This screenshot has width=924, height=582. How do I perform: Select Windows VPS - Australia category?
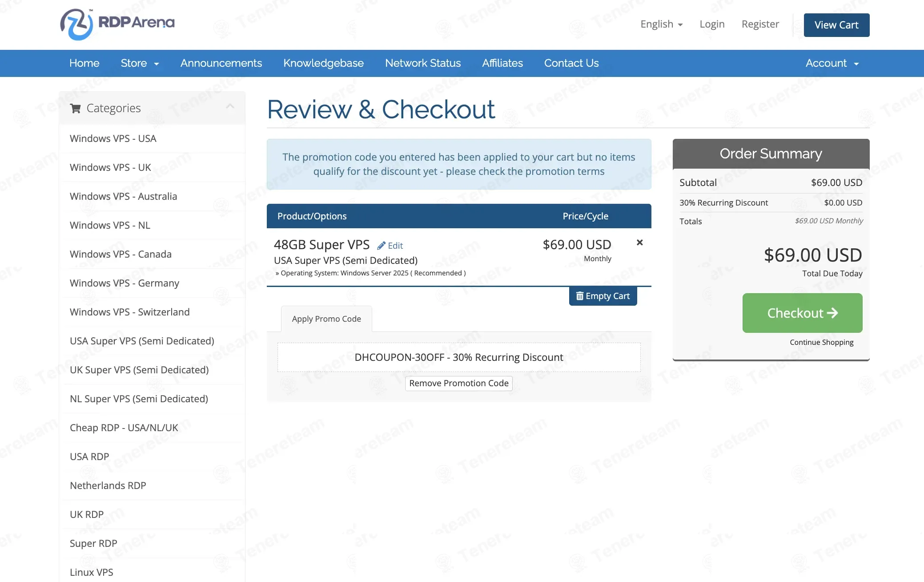[152, 196]
